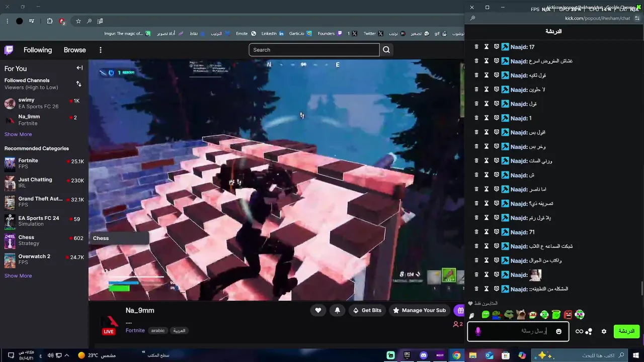Focus the Twitch Search field
The image size is (644, 362).
(x=314, y=50)
